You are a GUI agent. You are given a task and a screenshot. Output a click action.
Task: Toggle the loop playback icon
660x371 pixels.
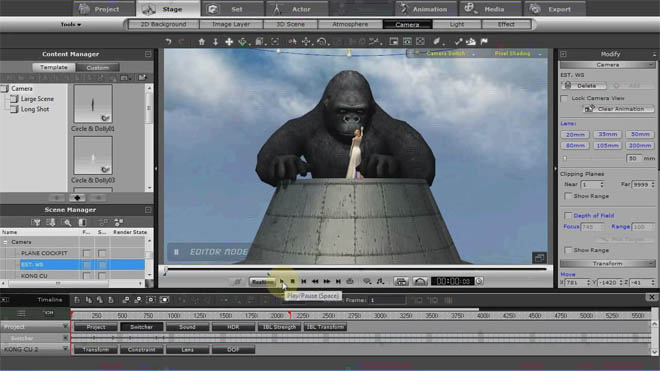tap(350, 281)
